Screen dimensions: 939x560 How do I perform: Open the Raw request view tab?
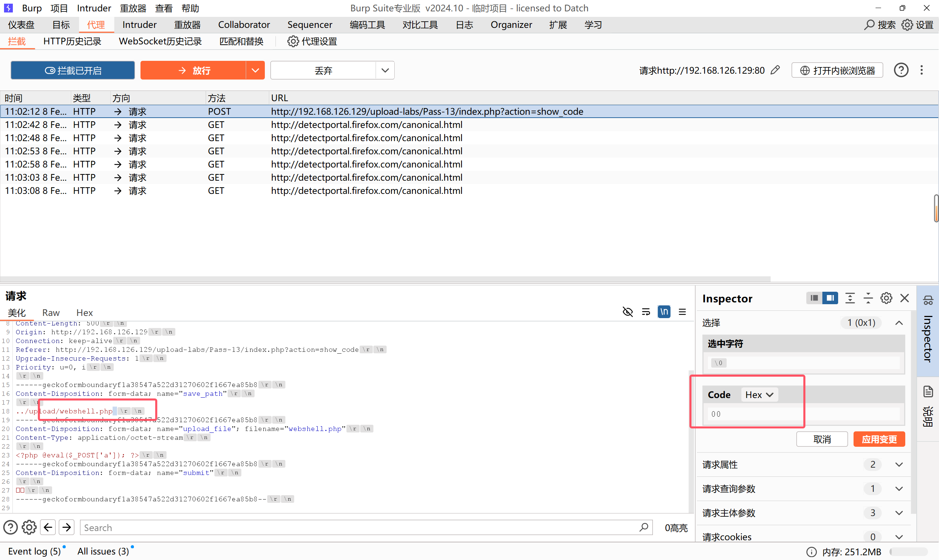[51, 313]
